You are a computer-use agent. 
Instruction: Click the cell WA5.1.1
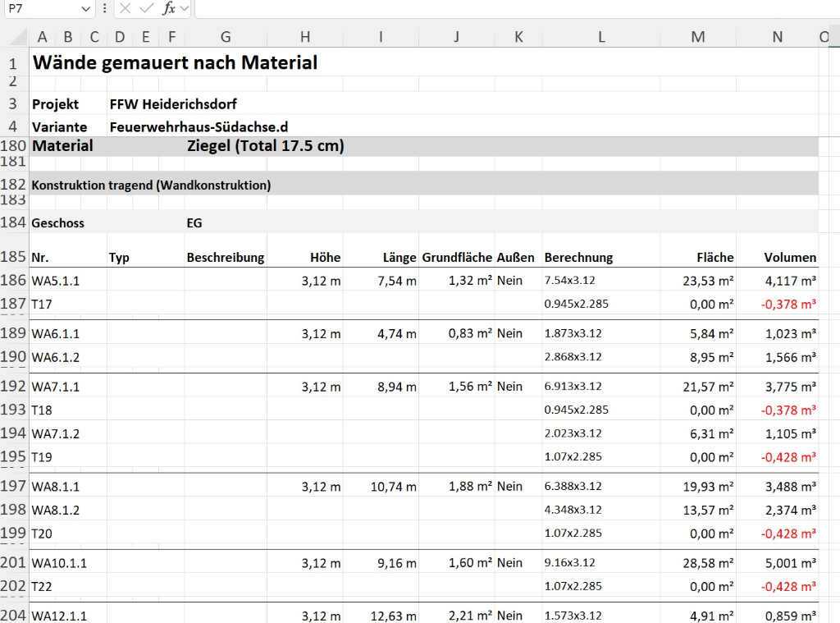pyautogui.click(x=55, y=281)
